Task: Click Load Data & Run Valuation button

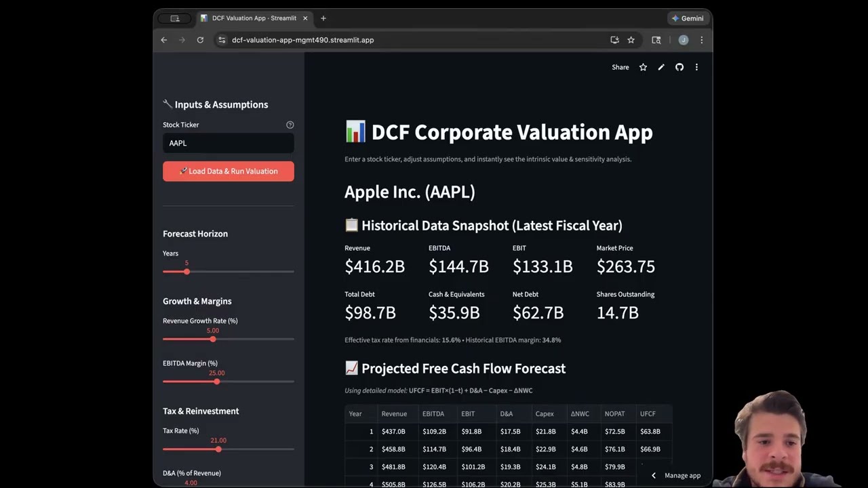Action: 229,171
